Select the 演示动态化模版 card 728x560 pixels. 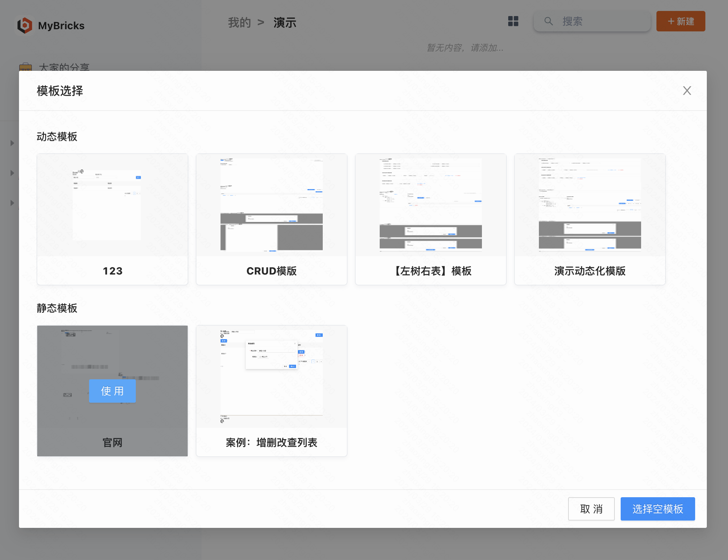pyautogui.click(x=590, y=219)
